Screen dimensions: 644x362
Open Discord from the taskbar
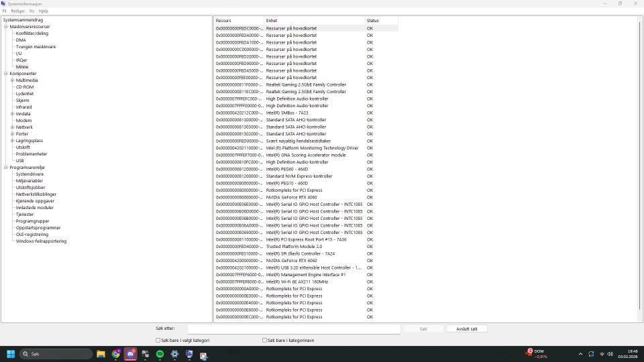click(x=131, y=354)
